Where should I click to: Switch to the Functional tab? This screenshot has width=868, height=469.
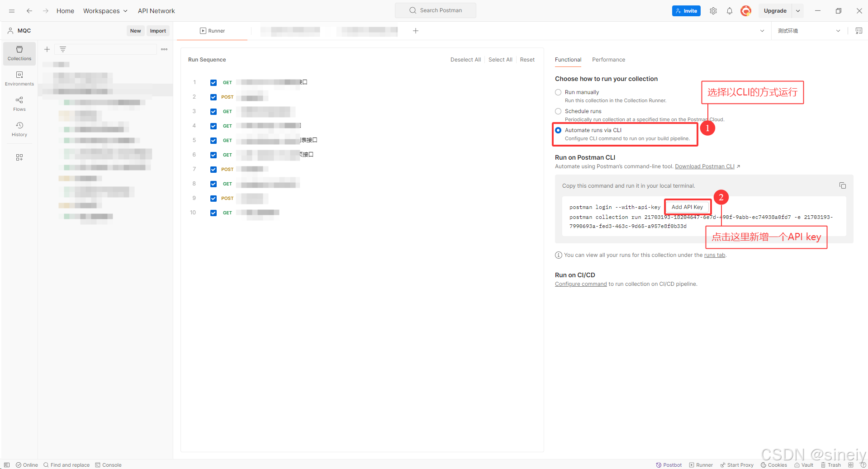568,60
